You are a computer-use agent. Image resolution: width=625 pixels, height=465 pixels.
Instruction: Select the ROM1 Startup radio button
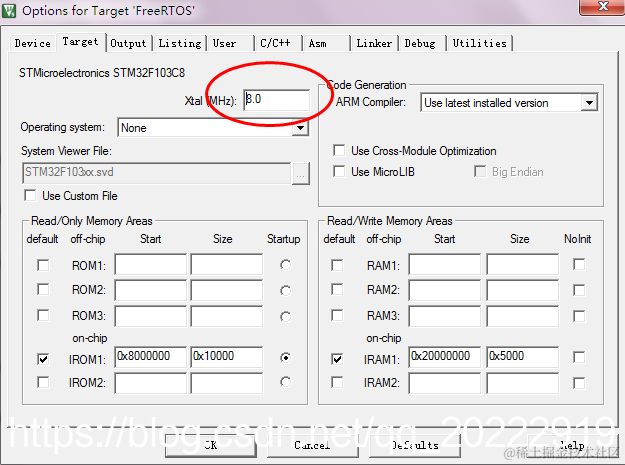(x=285, y=265)
